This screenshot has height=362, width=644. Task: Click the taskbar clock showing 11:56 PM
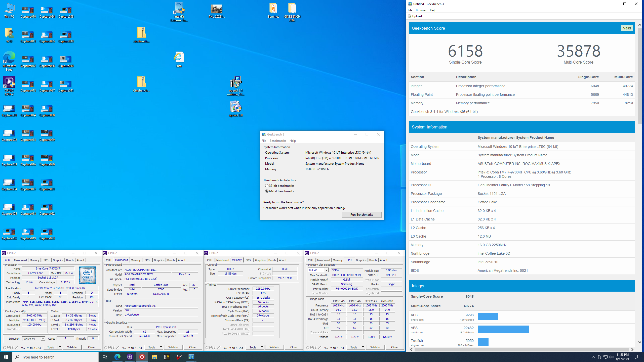tap(622, 357)
